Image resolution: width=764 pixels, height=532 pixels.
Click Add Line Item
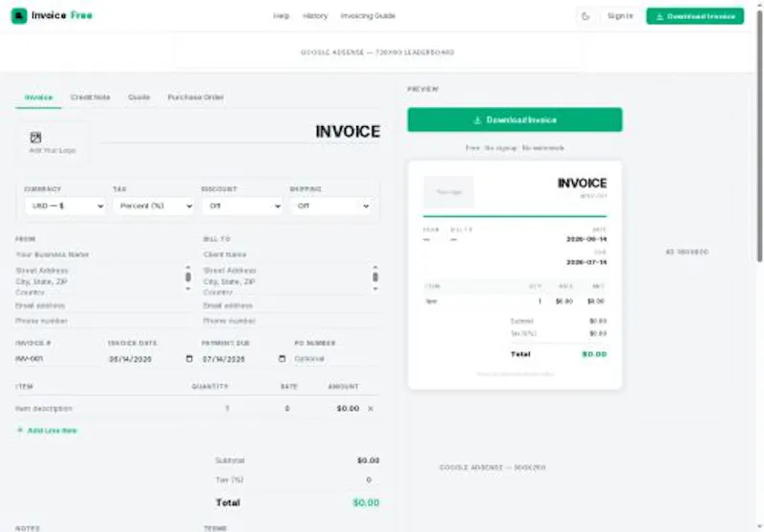point(47,430)
